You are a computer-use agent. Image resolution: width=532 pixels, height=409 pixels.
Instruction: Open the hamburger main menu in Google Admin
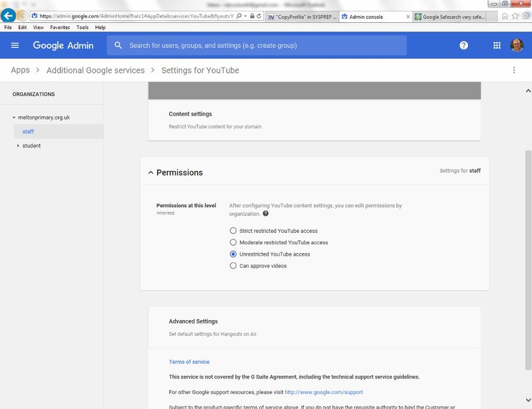tap(15, 45)
